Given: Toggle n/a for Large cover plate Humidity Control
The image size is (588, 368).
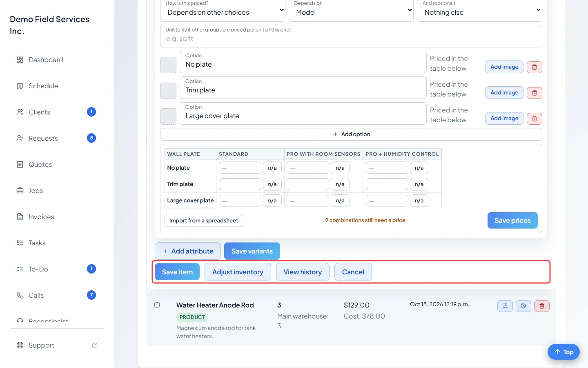Looking at the screenshot, I should click(x=419, y=200).
